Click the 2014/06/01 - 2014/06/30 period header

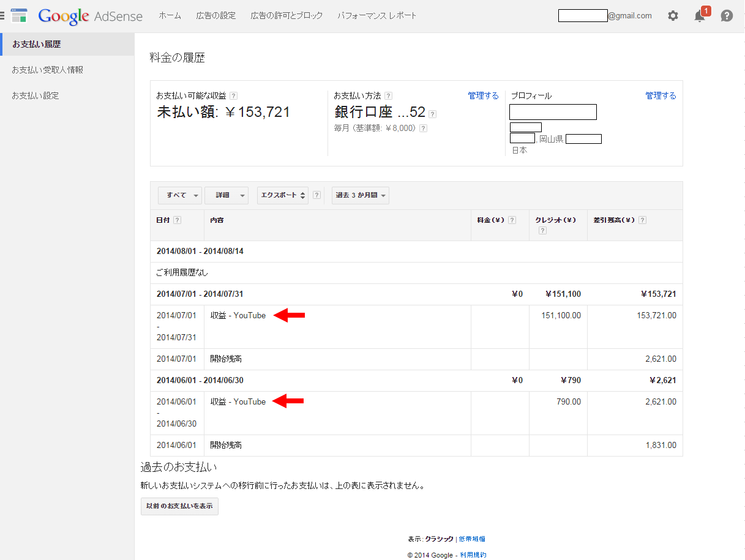pyautogui.click(x=200, y=381)
